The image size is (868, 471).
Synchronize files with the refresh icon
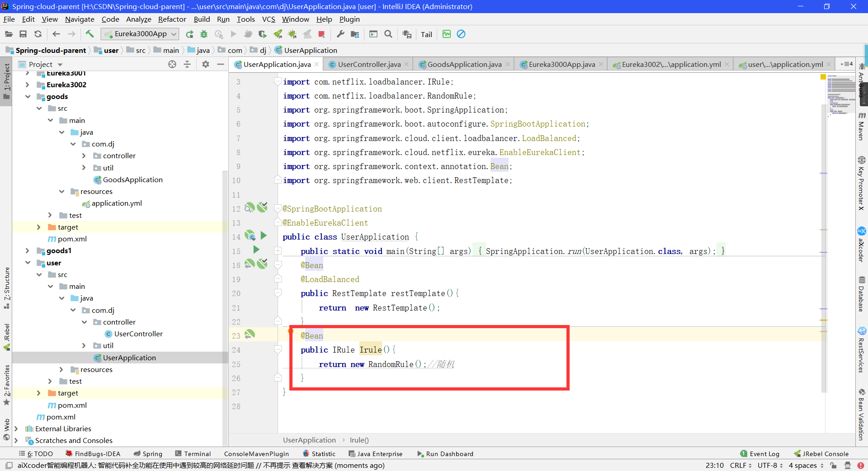tap(38, 34)
